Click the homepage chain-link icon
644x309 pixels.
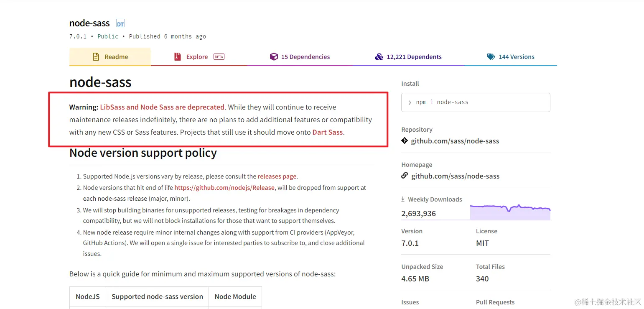click(x=405, y=176)
